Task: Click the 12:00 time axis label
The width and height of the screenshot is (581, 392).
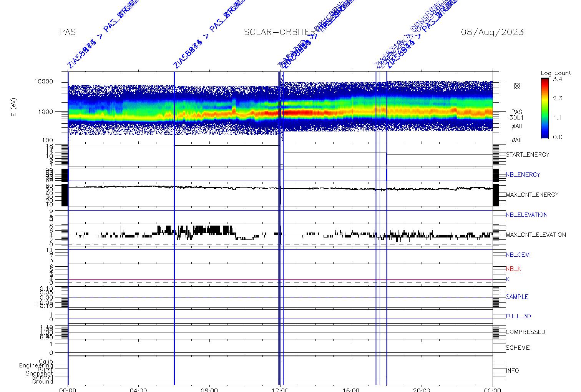Action: (280, 390)
